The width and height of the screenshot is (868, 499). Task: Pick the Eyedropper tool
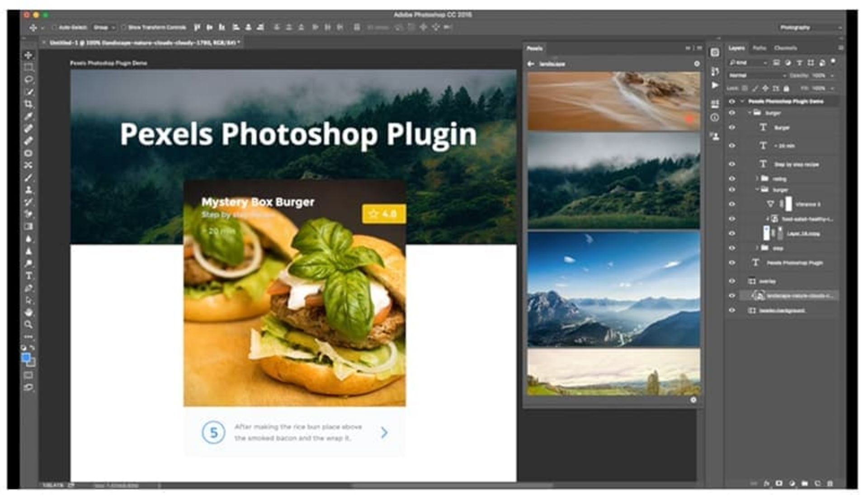pos(28,116)
